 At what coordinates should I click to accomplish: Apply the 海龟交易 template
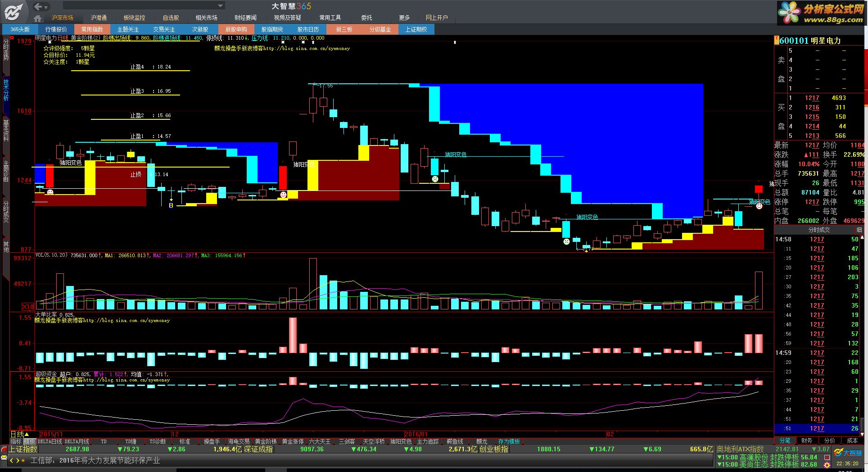[x=239, y=441]
